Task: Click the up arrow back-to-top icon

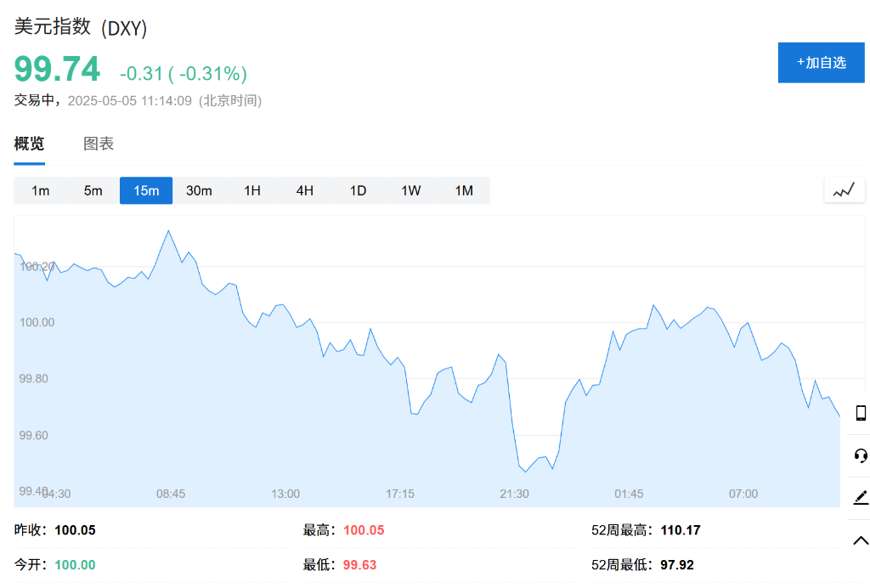Action: coord(859,540)
